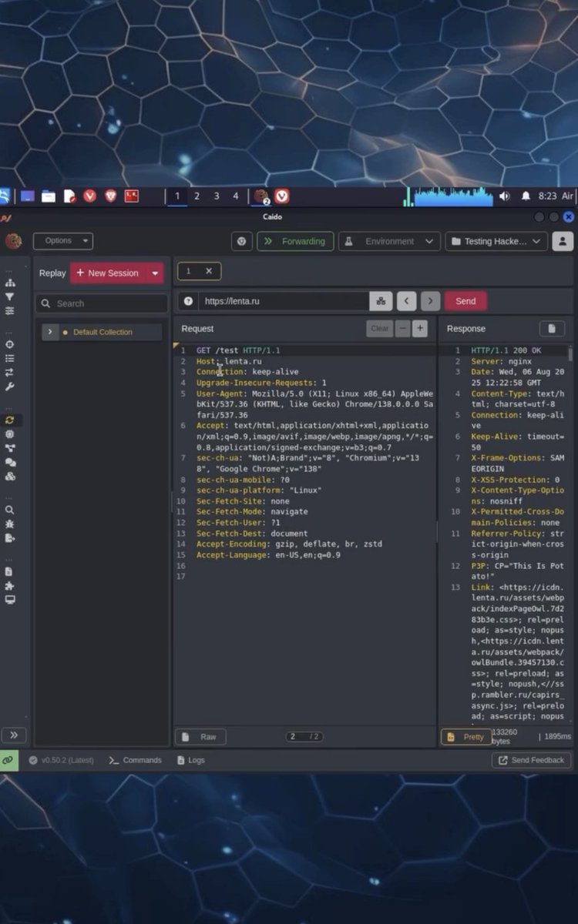
Task: Open the user account icon top right
Action: (563, 241)
